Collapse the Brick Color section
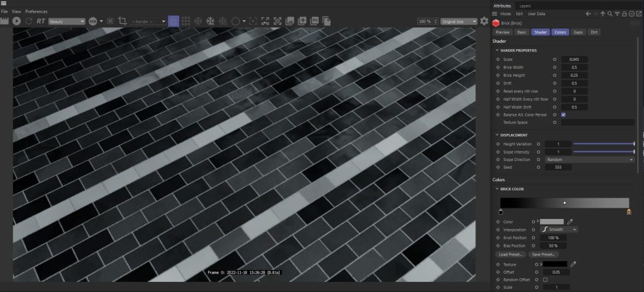This screenshot has height=292, width=644. pyautogui.click(x=497, y=189)
